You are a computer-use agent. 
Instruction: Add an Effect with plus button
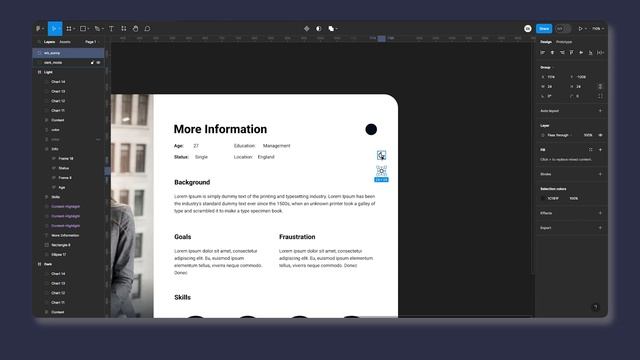pos(600,213)
